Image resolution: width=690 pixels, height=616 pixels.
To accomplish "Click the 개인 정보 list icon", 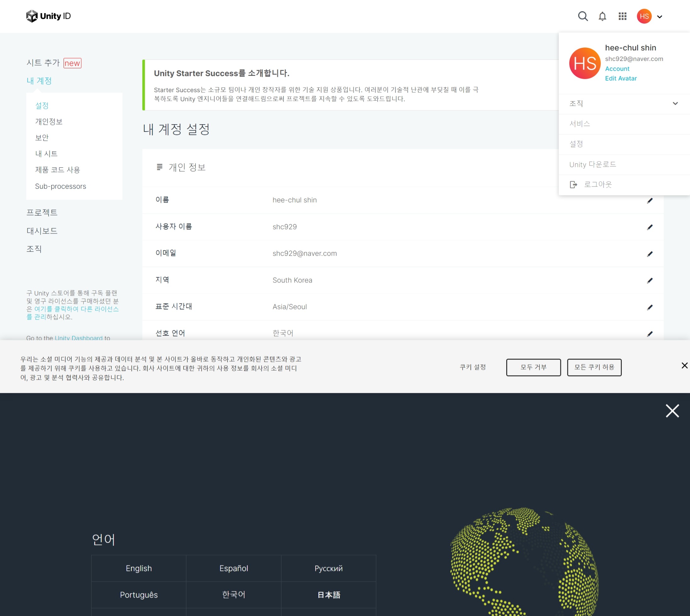I will click(160, 167).
